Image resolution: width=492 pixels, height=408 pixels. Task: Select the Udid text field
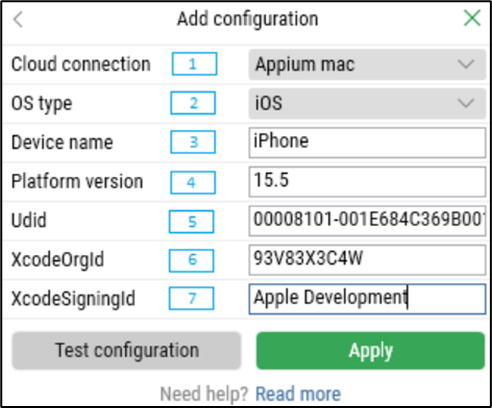pyautogui.click(x=367, y=221)
